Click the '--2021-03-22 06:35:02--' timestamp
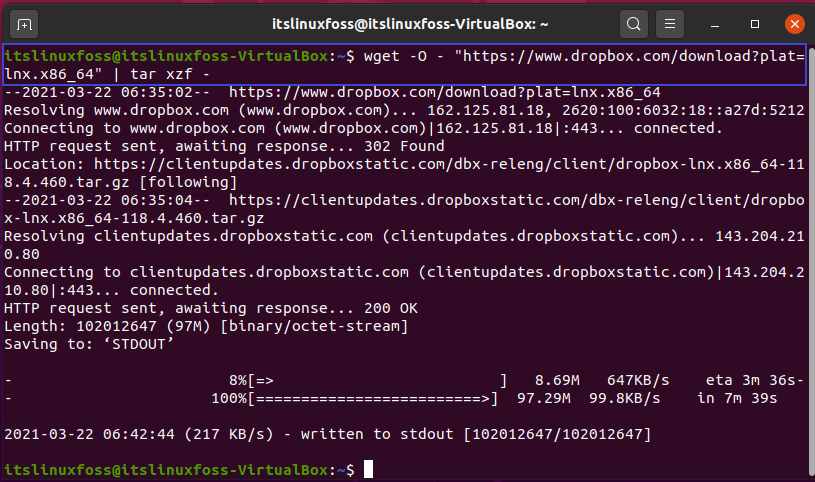This screenshot has width=815, height=482. (x=107, y=93)
